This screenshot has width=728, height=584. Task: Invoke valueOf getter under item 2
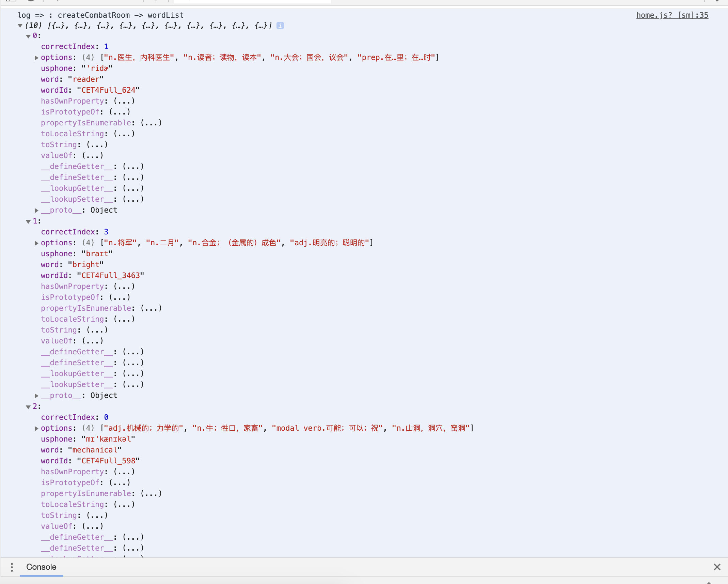pos(93,526)
